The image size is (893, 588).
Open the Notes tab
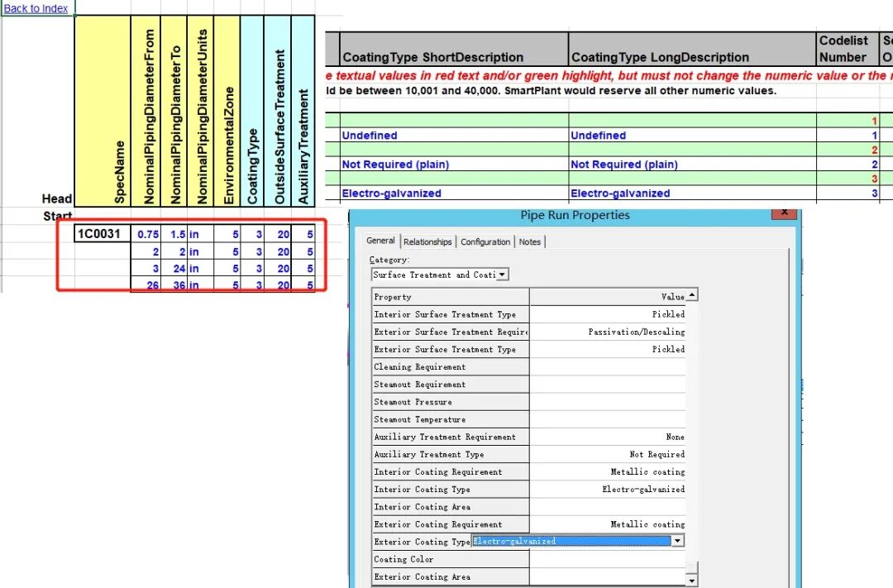pos(530,241)
